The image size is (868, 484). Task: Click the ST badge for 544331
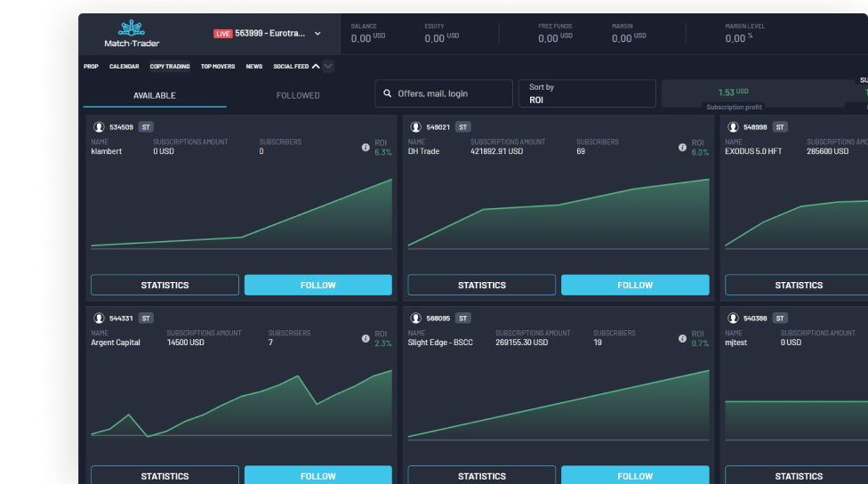146,319
